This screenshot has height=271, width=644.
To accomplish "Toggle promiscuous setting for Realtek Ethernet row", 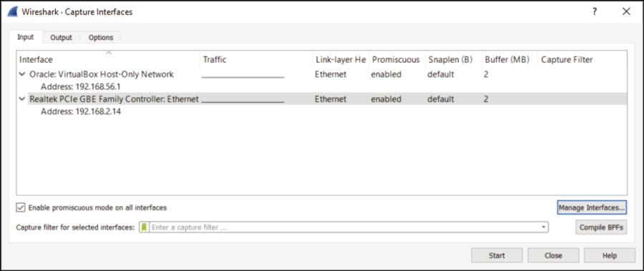I will click(x=386, y=99).
